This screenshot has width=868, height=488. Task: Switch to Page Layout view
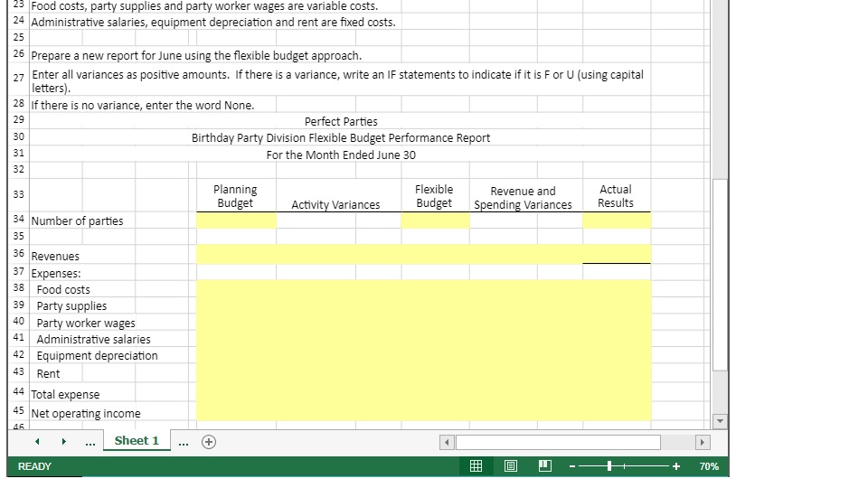click(x=510, y=466)
